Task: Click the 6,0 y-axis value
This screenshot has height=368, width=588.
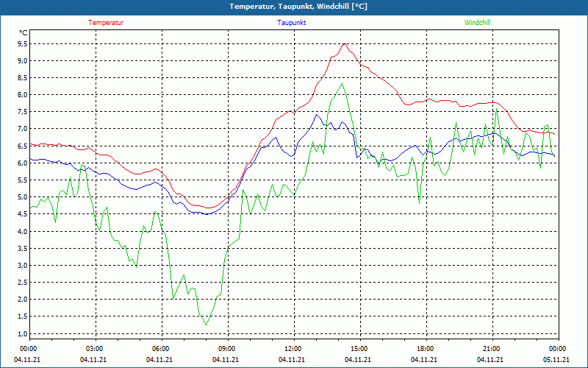Action: (x=23, y=163)
